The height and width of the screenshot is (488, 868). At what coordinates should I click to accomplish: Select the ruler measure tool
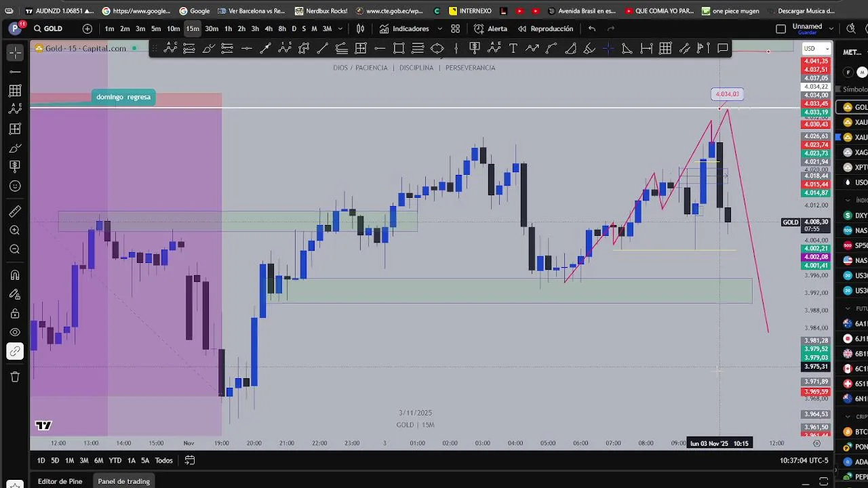tap(15, 211)
